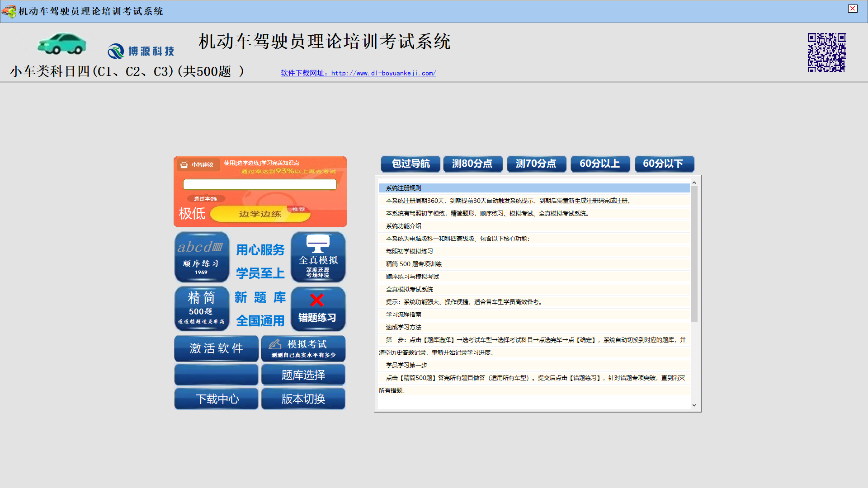Start 模拟考试 mock exam button

click(303, 348)
